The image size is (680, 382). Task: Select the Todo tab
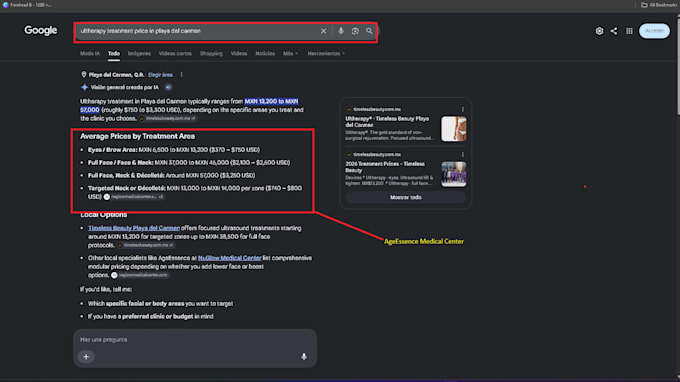click(x=114, y=54)
